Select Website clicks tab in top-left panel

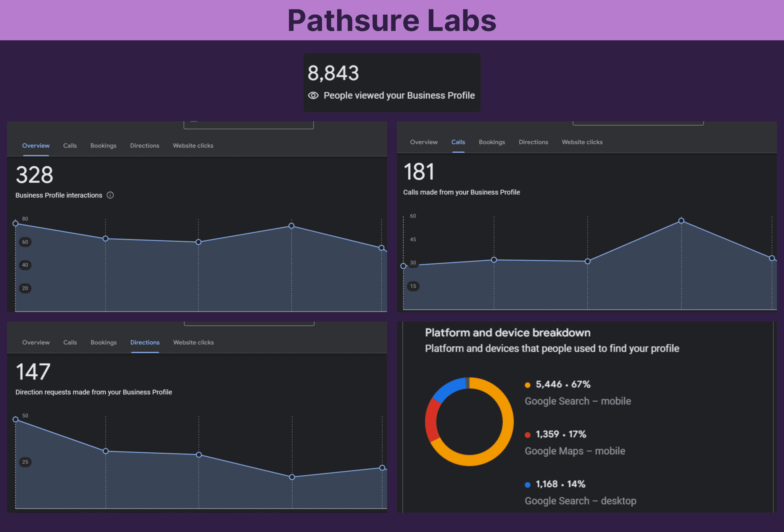click(193, 145)
